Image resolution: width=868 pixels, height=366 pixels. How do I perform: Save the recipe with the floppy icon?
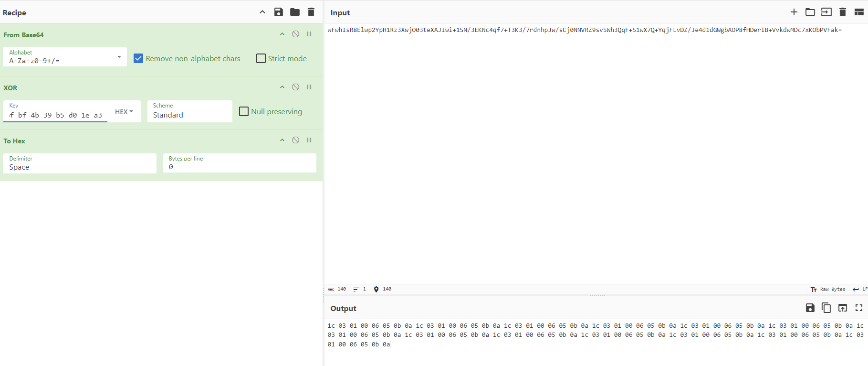point(279,12)
